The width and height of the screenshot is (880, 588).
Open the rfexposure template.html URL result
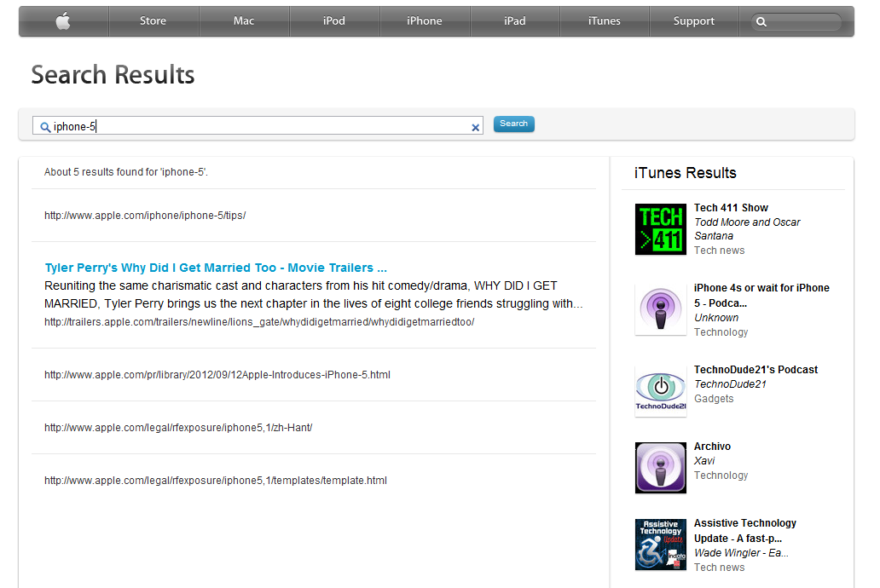[216, 481]
